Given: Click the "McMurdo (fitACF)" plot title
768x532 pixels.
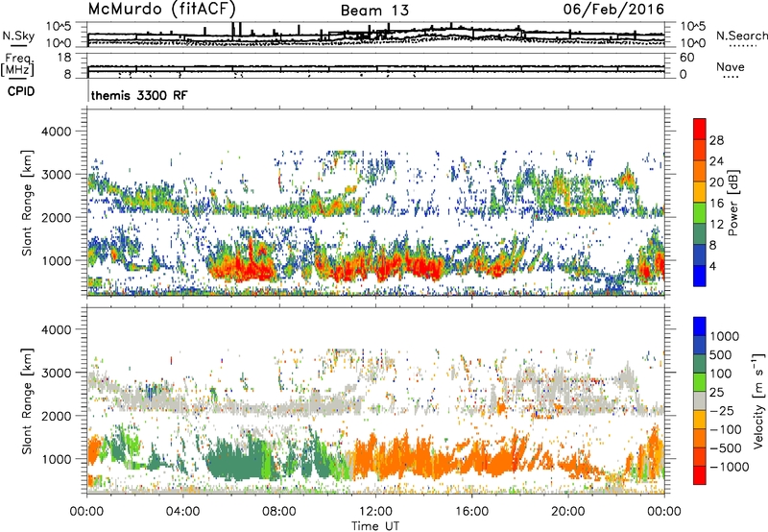Looking at the screenshot, I should (161, 9).
